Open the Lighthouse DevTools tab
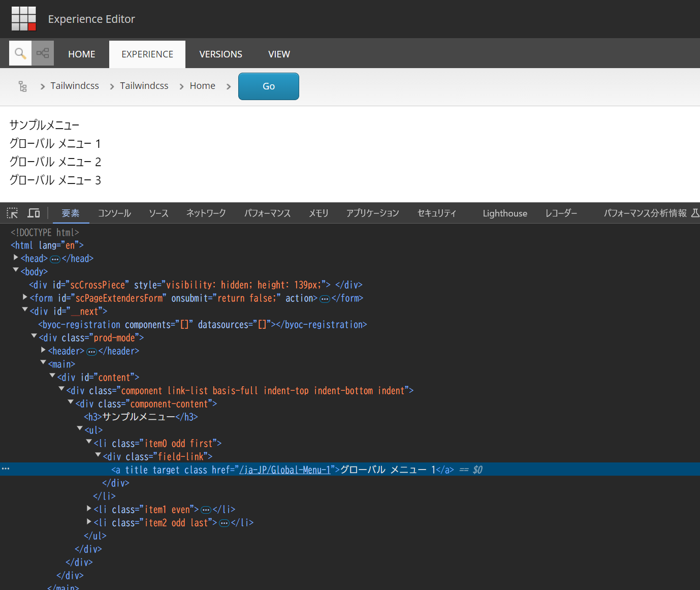The height and width of the screenshot is (590, 700). coord(505,213)
